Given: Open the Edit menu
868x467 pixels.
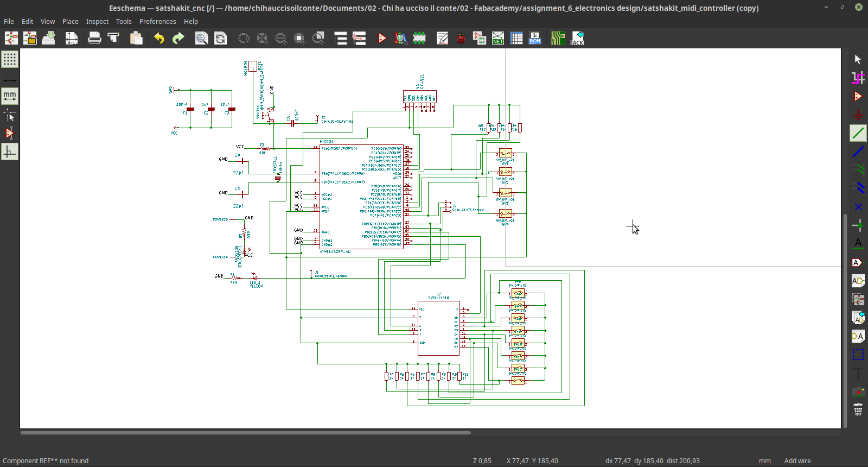Looking at the screenshot, I should coord(27,21).
